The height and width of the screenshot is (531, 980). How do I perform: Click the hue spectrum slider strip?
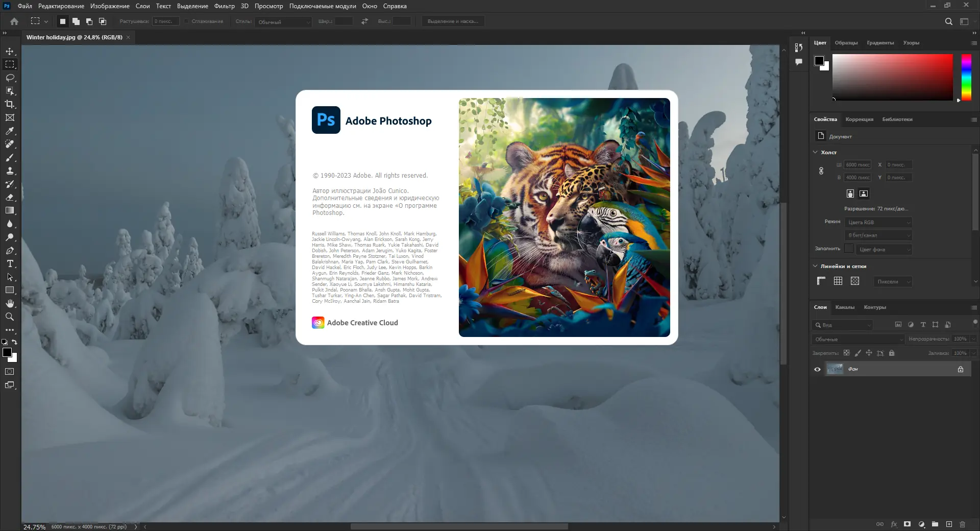pos(966,77)
